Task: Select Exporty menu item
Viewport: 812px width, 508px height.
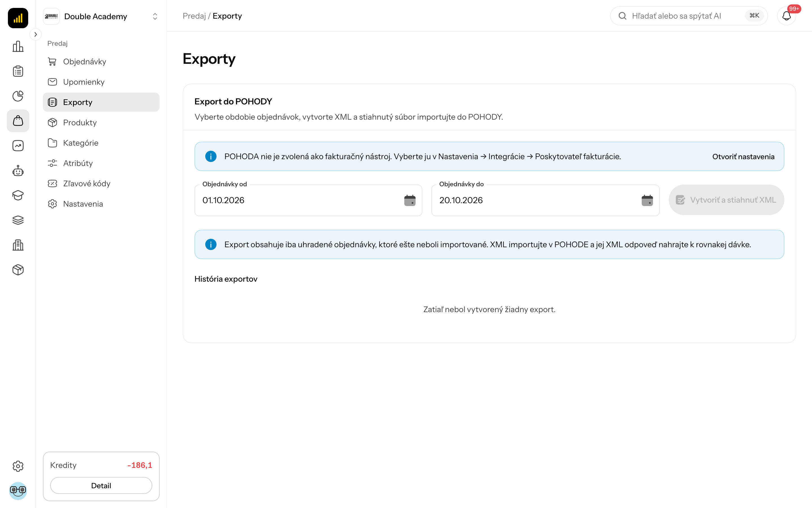Action: click(101, 102)
